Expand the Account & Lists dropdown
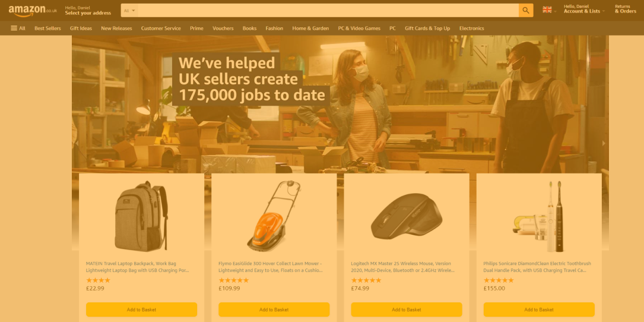This screenshot has width=644, height=322. pyautogui.click(x=584, y=9)
